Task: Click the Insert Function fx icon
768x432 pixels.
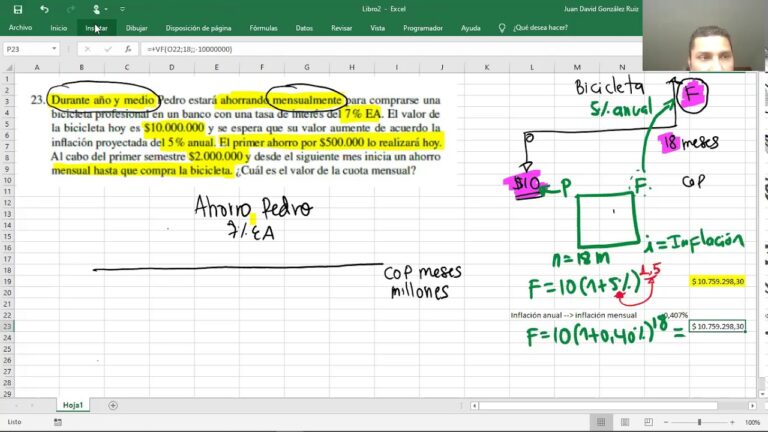Action: coord(127,49)
